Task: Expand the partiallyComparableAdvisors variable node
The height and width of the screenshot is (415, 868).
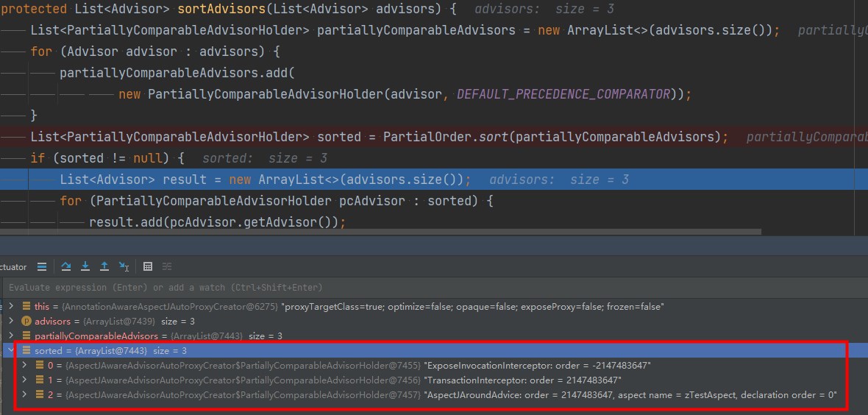Action: (10, 336)
